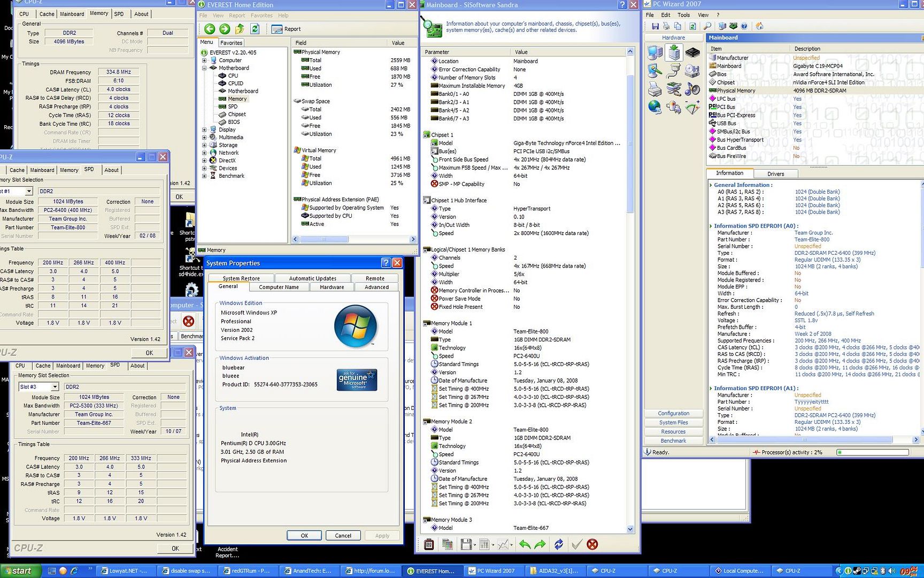Collapse the Motherboard node in EVEREST tree
Image resolution: width=924 pixels, height=578 pixels.
[x=204, y=68]
